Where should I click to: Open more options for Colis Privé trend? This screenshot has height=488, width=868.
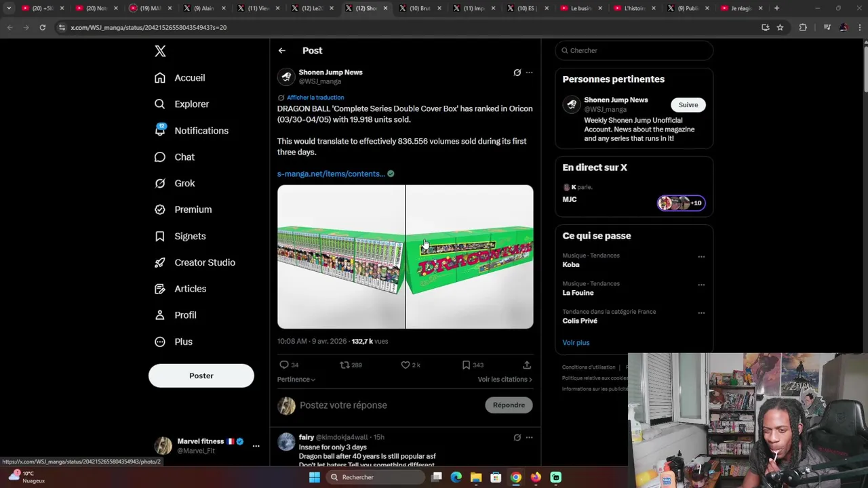pyautogui.click(x=701, y=313)
